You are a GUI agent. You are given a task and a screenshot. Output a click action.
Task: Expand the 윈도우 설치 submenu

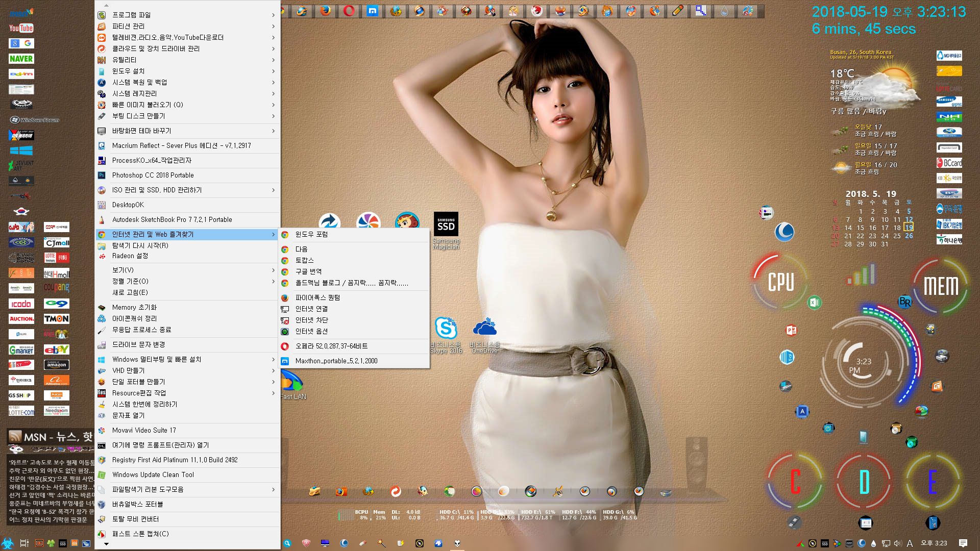[x=187, y=71]
